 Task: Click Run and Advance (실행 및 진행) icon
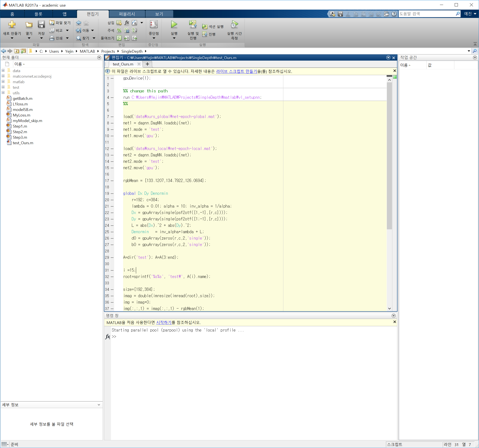click(x=193, y=25)
